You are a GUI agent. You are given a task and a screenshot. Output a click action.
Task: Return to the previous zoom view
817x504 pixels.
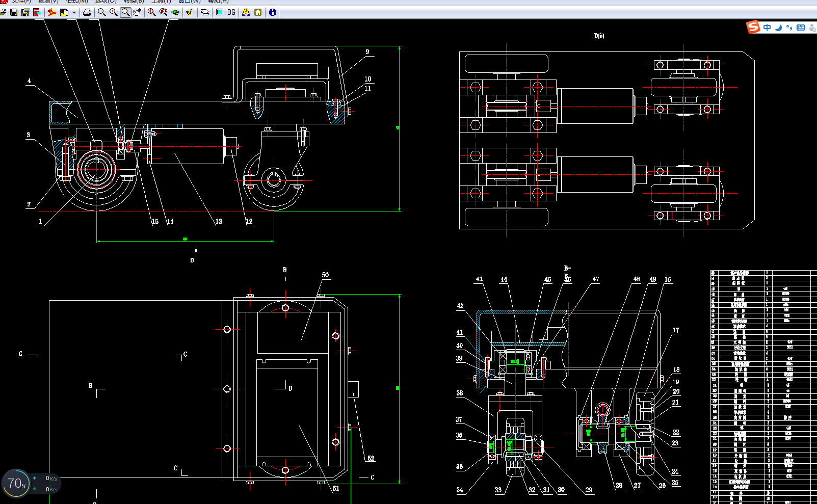pyautogui.click(x=163, y=12)
